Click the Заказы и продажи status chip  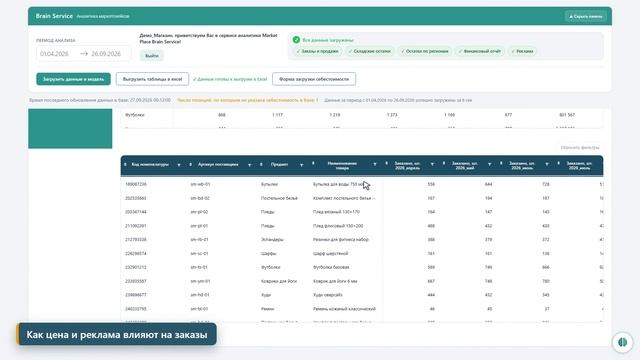click(x=317, y=51)
